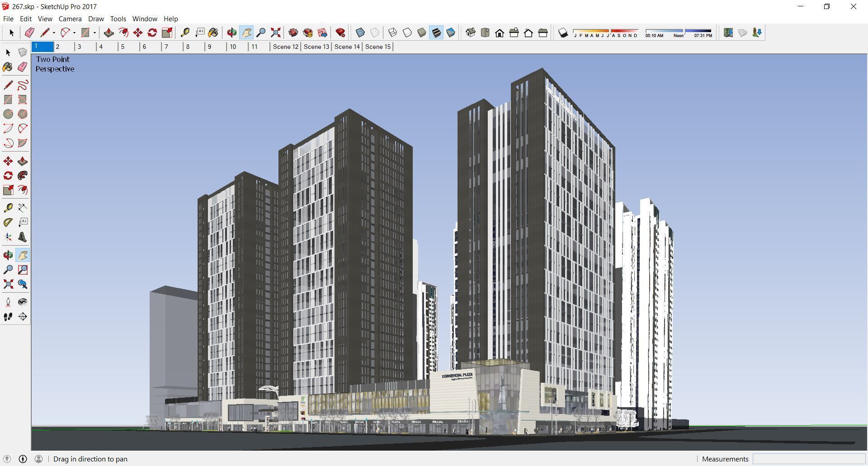Screen dimensions: 868x466
Task: Select the Follow Me tool
Action: pyautogui.click(x=23, y=176)
